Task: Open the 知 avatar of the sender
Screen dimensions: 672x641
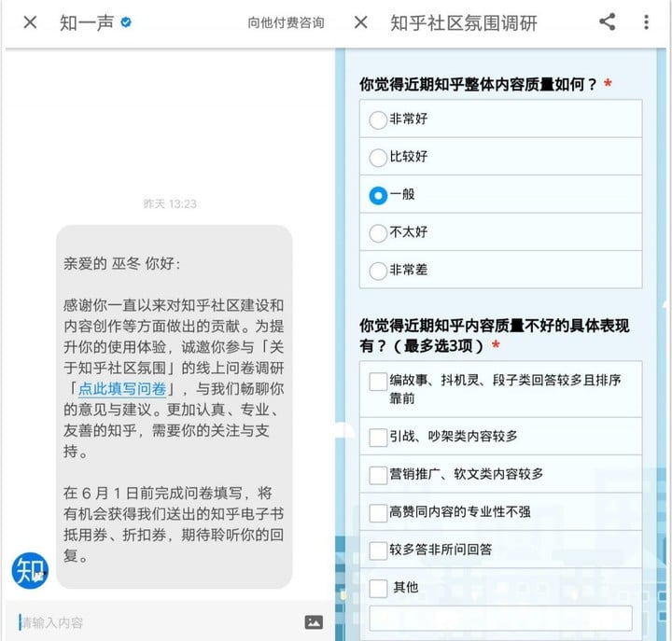Action: point(30,570)
